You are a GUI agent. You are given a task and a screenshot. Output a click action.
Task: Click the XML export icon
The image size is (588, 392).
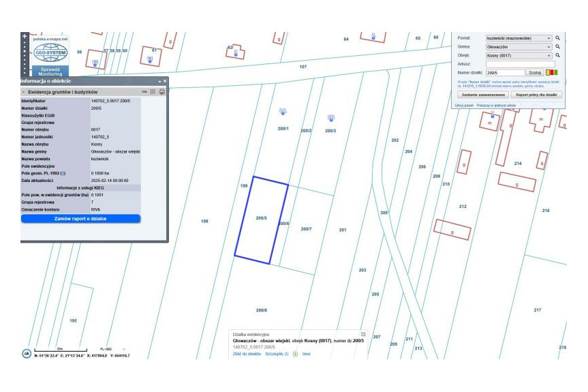(144, 91)
